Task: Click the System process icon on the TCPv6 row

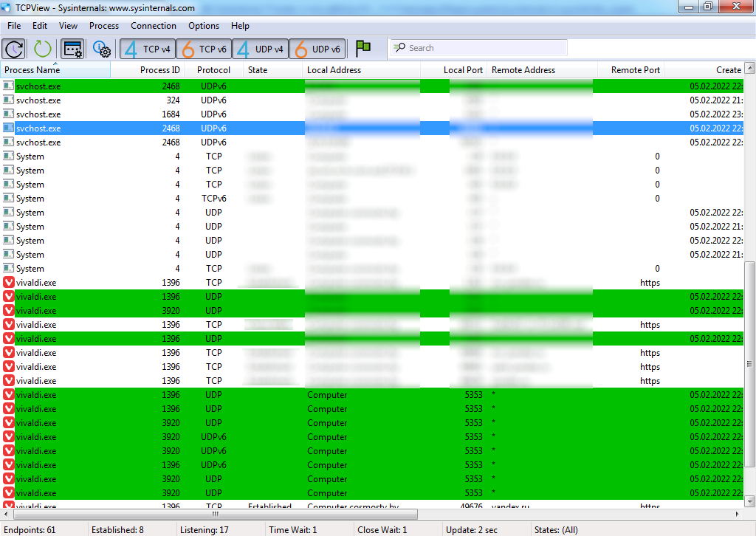Action: (9, 199)
